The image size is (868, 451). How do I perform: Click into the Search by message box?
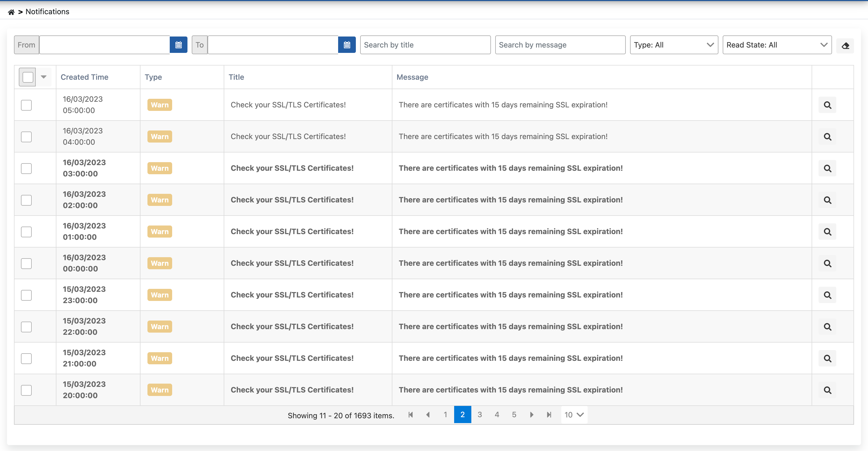tap(560, 45)
